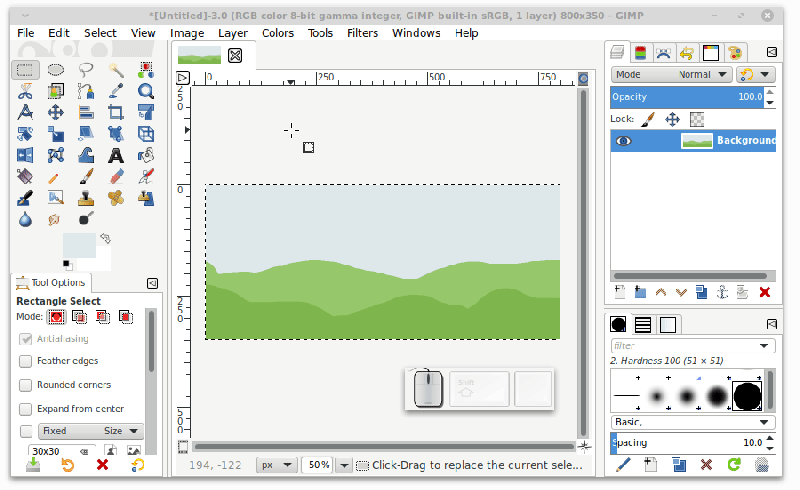
Task: Refresh brushes with green arrow icon
Action: coord(734,464)
